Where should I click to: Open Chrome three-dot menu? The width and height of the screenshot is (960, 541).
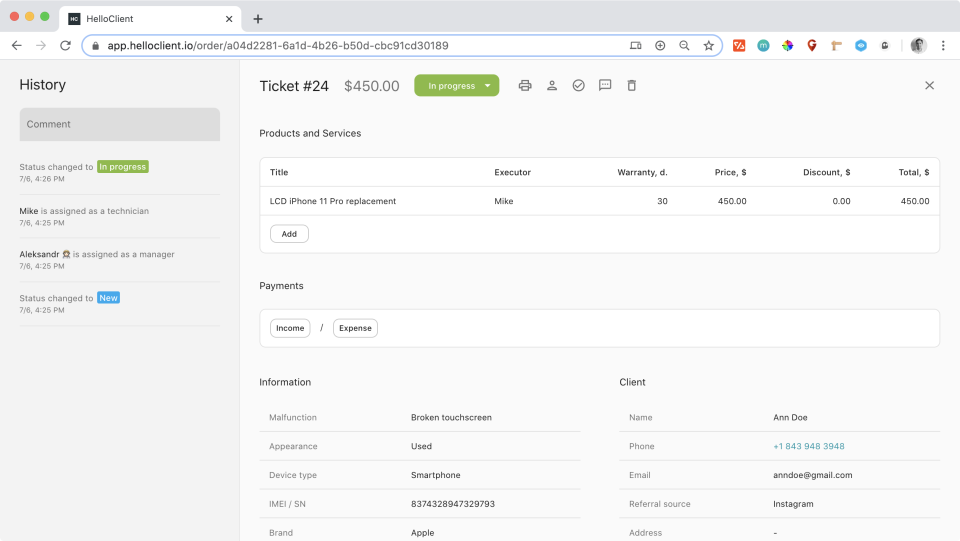[943, 46]
